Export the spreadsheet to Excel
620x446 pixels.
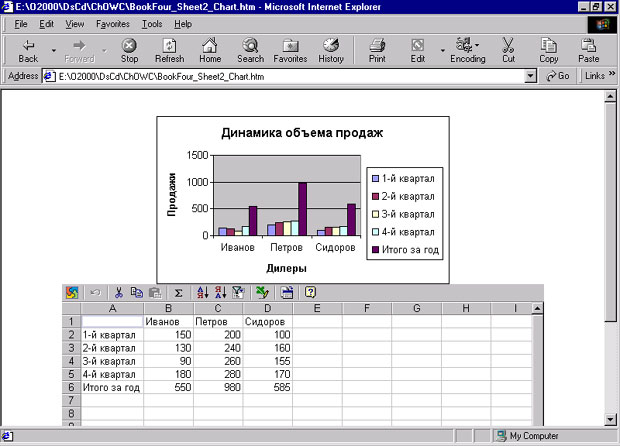point(262,293)
